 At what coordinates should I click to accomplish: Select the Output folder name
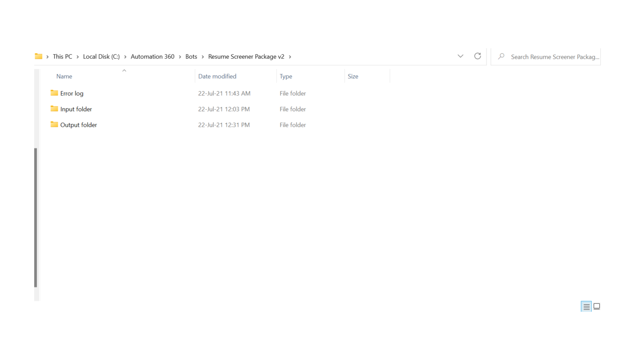coord(78,125)
